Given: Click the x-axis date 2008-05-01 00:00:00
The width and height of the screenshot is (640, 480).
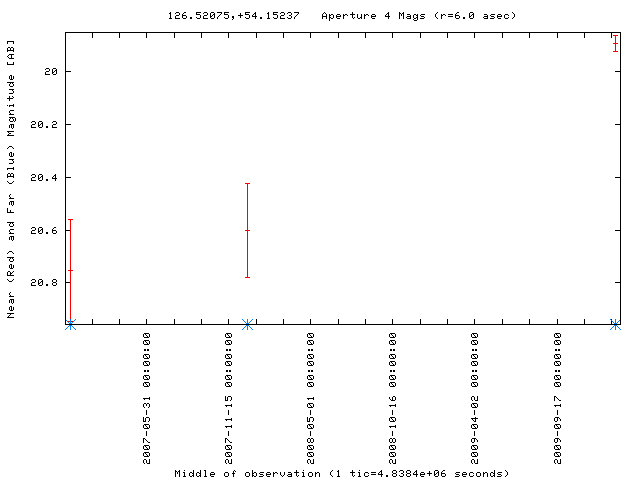Looking at the screenshot, I should [x=311, y=398].
